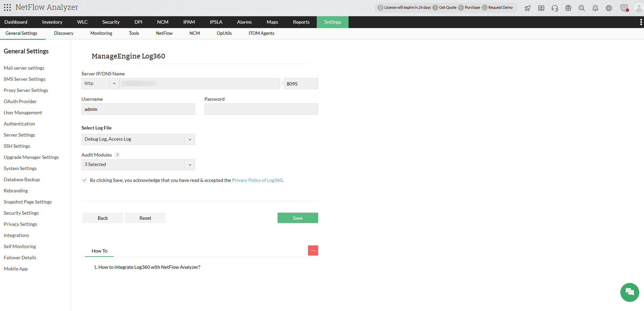The image size is (644, 311).
Task: Click the Save button
Action: (298, 218)
